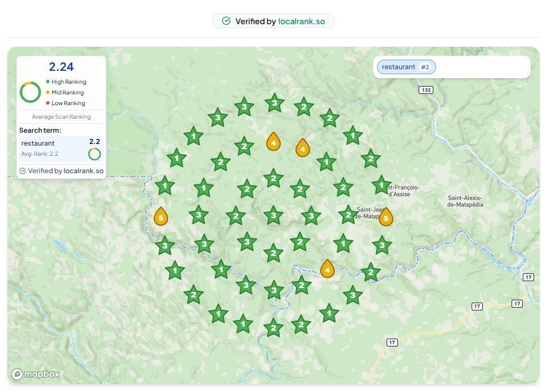
Task: Click the 2.24 average rank score display
Action: pyautogui.click(x=61, y=66)
